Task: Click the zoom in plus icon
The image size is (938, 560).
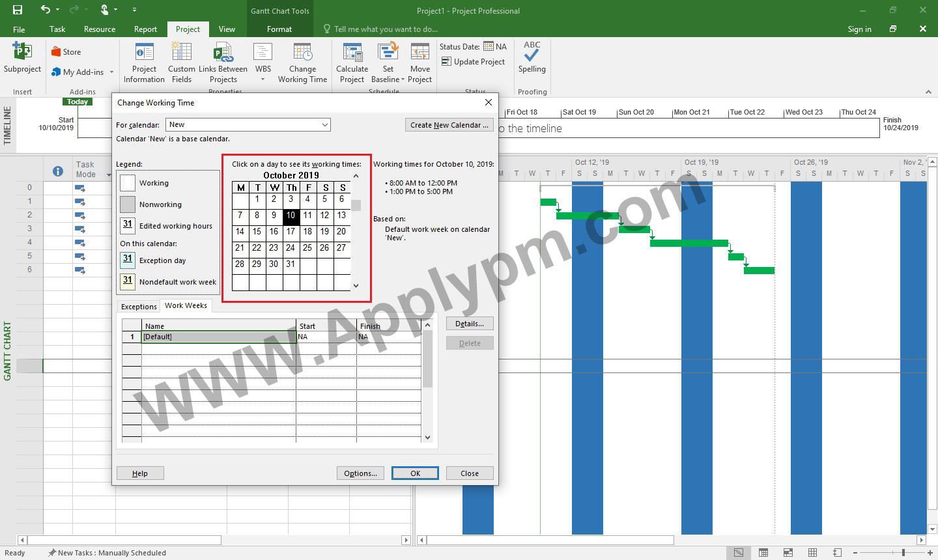Action: [x=930, y=553]
